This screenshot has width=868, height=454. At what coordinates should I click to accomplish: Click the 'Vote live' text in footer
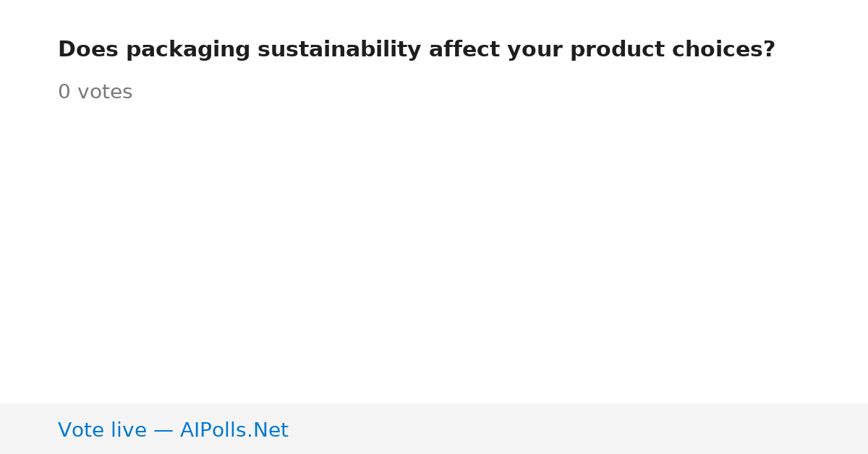[x=102, y=430]
